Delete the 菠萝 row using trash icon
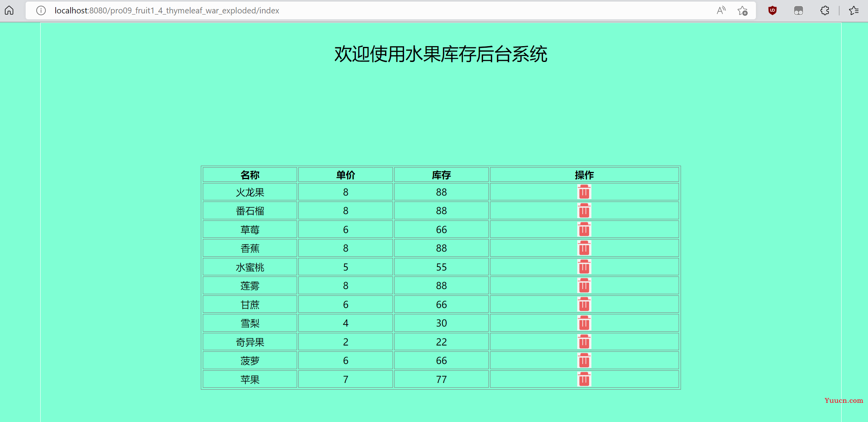868x422 pixels. [x=584, y=360]
